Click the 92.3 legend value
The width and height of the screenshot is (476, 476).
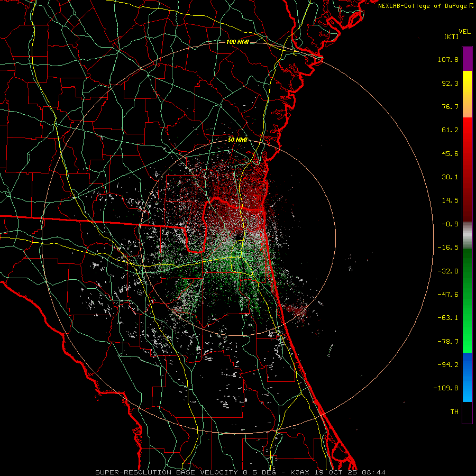(450, 83)
